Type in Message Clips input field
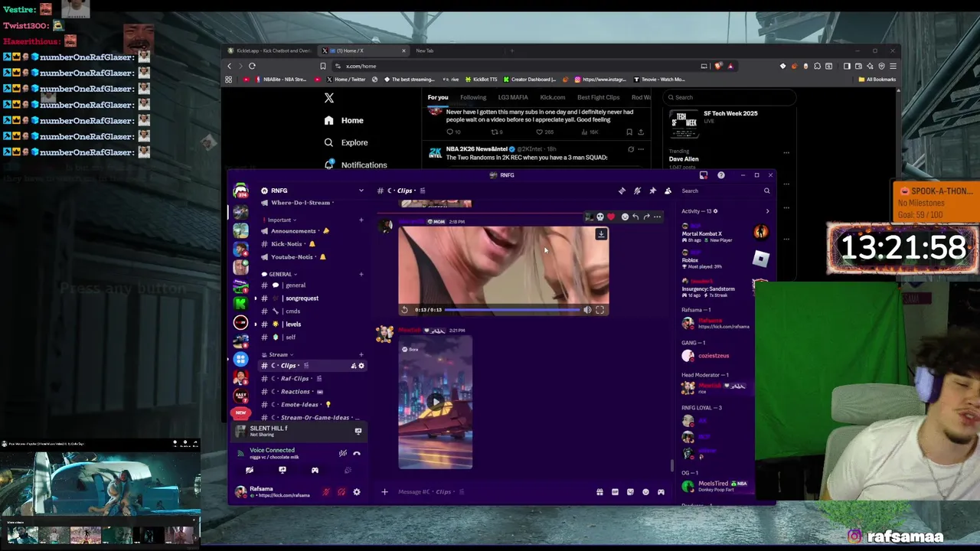 tap(490, 492)
